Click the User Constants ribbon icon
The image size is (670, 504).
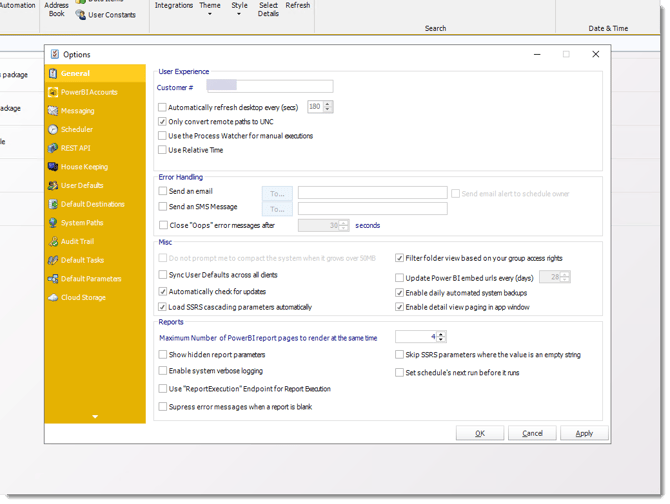click(x=80, y=15)
